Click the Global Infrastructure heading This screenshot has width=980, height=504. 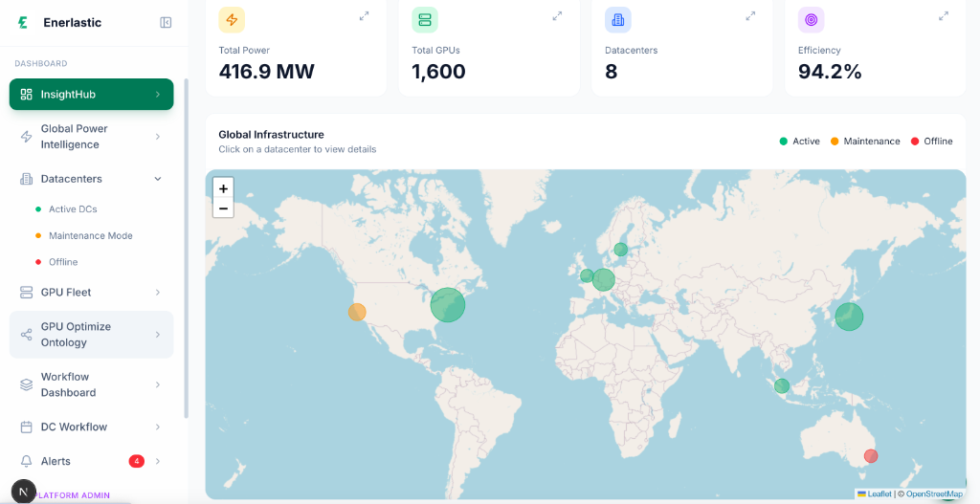click(x=271, y=134)
